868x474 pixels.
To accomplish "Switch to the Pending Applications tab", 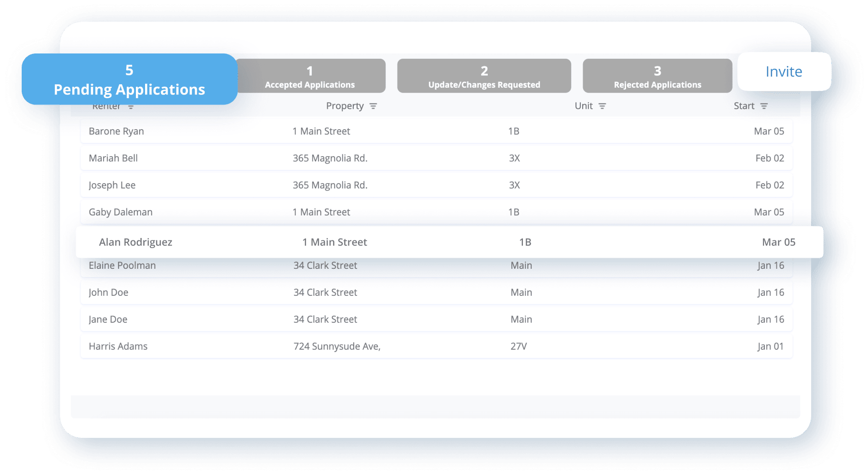I will coord(130,79).
